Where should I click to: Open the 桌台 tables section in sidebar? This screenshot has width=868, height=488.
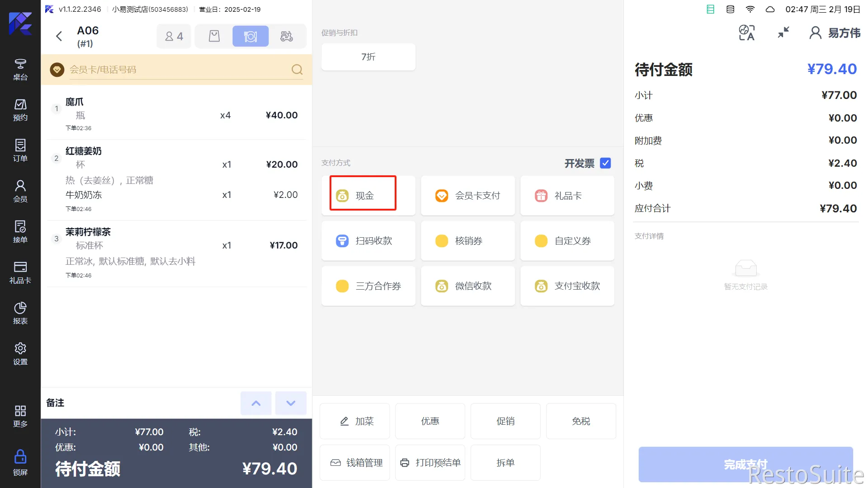pos(20,70)
